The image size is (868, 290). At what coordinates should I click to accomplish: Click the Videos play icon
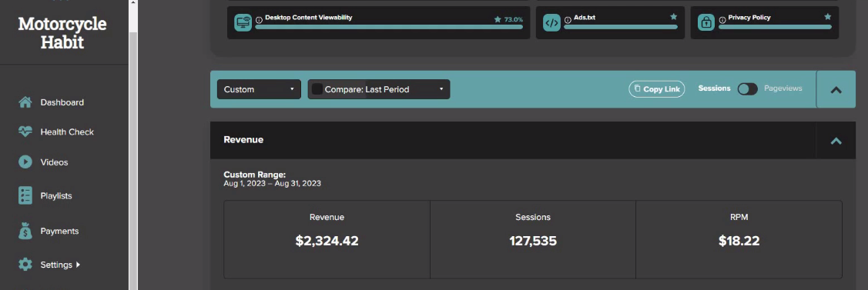25,162
